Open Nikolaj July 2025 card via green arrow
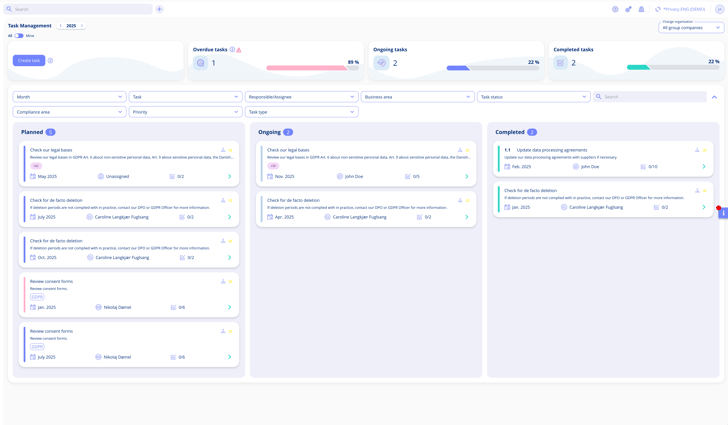This screenshot has height=425, width=728. (x=229, y=357)
